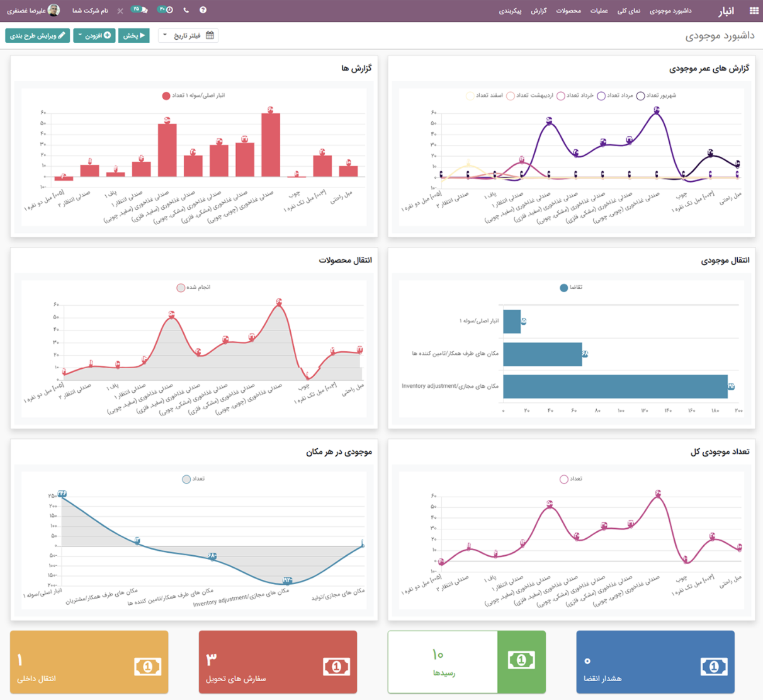Viewport: 763px width, 700px height.
Task: Click the پخش play button
Action: click(x=134, y=36)
